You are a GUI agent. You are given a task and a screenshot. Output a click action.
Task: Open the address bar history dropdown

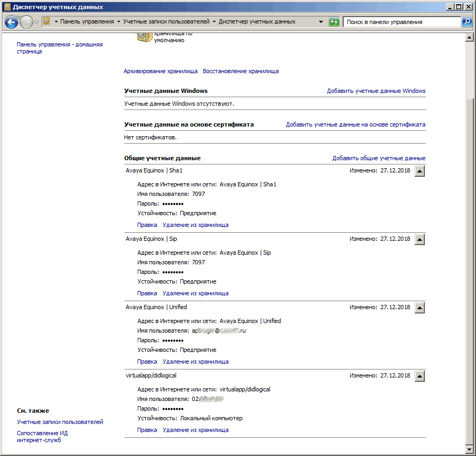(321, 21)
